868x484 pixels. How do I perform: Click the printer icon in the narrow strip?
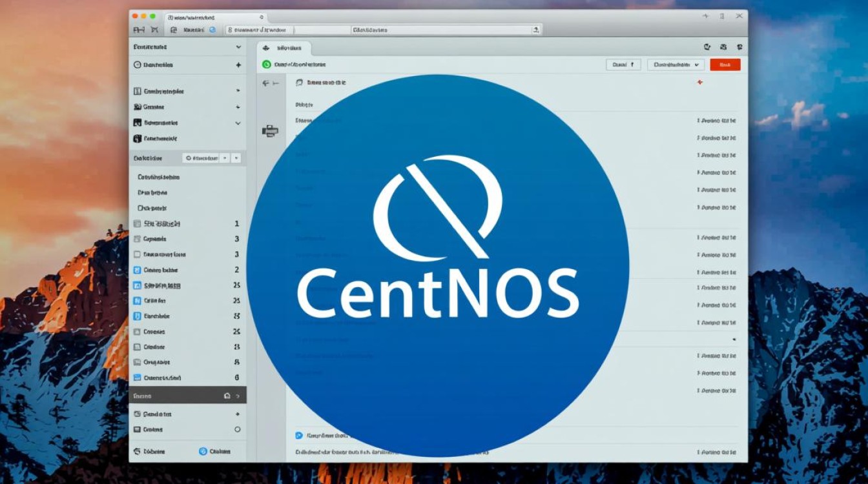tap(270, 131)
